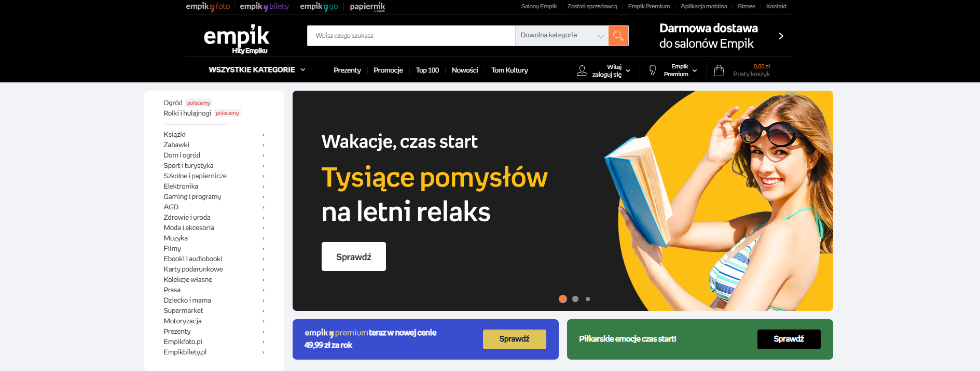Image resolution: width=980 pixels, height=371 pixels.
Task: Go to the Empik main logo homepage
Action: 237,39
